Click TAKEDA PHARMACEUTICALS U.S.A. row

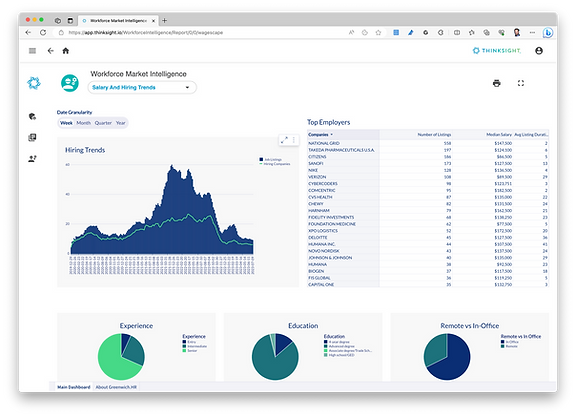tap(428, 150)
